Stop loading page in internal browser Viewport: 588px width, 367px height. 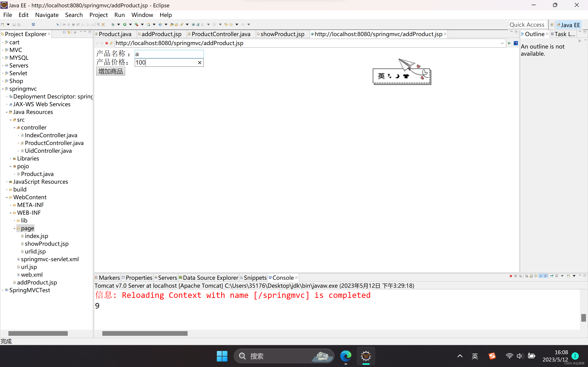click(x=106, y=43)
